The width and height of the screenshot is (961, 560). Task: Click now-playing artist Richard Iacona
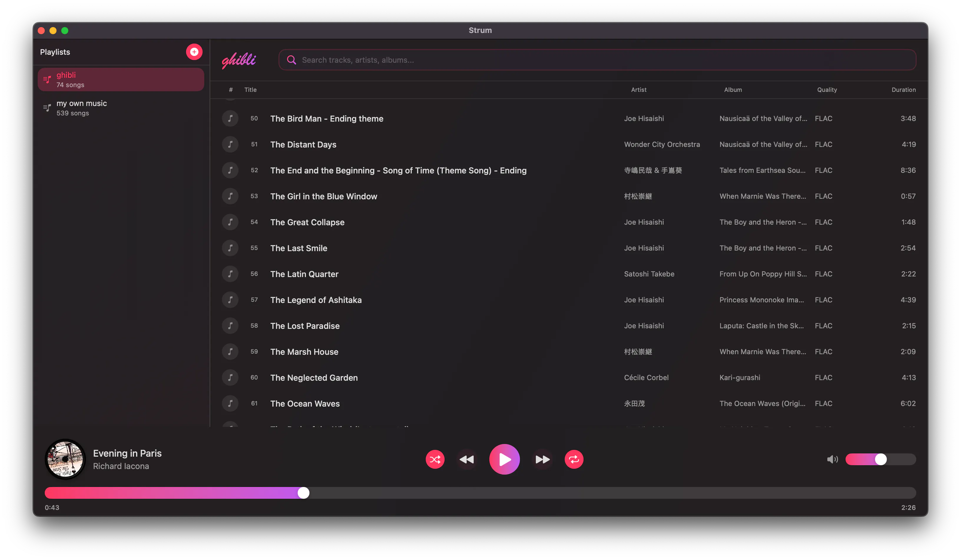tap(121, 466)
